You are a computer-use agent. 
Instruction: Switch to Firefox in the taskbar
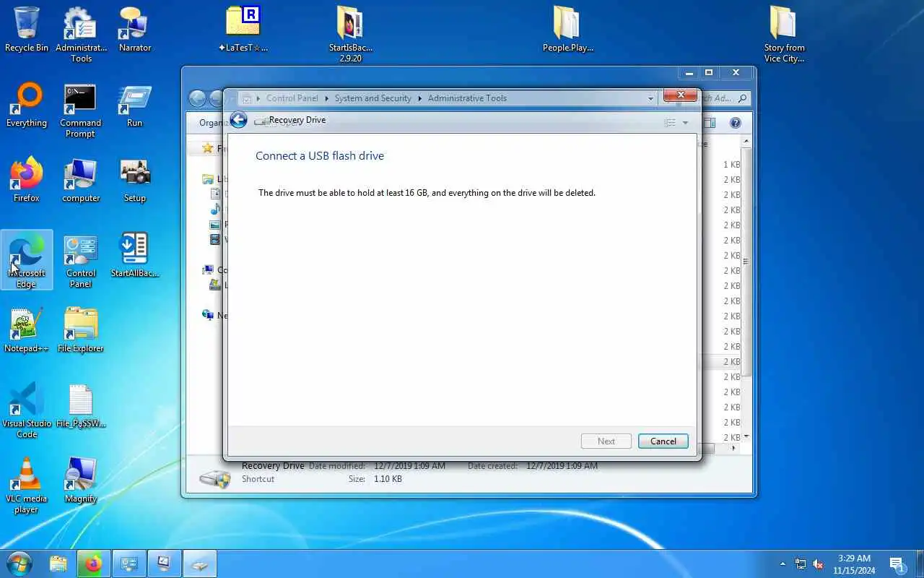pyautogui.click(x=93, y=564)
